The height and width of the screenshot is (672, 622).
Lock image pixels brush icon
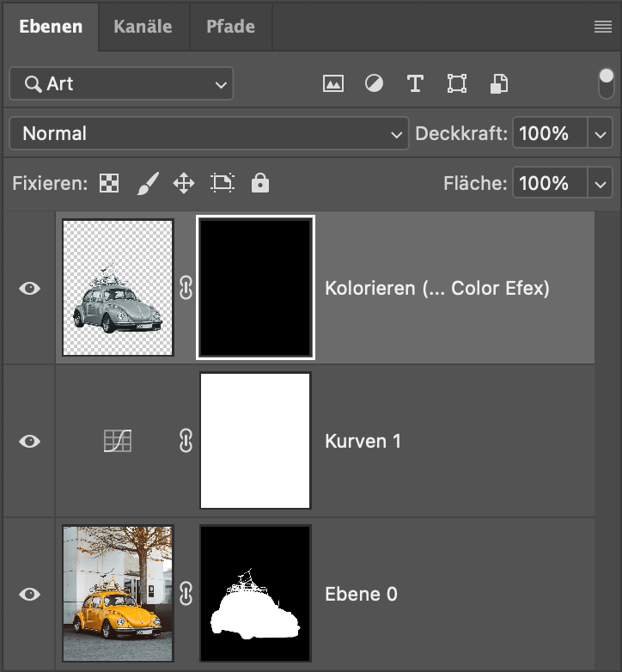pos(148,183)
